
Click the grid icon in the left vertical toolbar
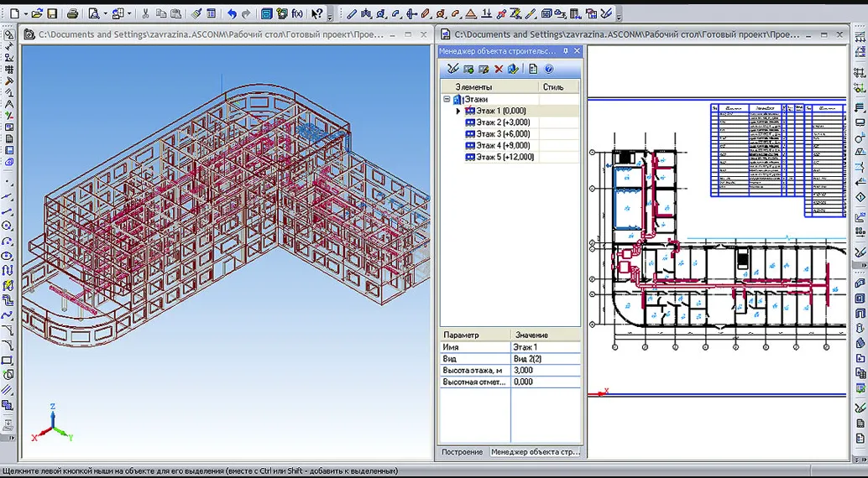coord(8,69)
